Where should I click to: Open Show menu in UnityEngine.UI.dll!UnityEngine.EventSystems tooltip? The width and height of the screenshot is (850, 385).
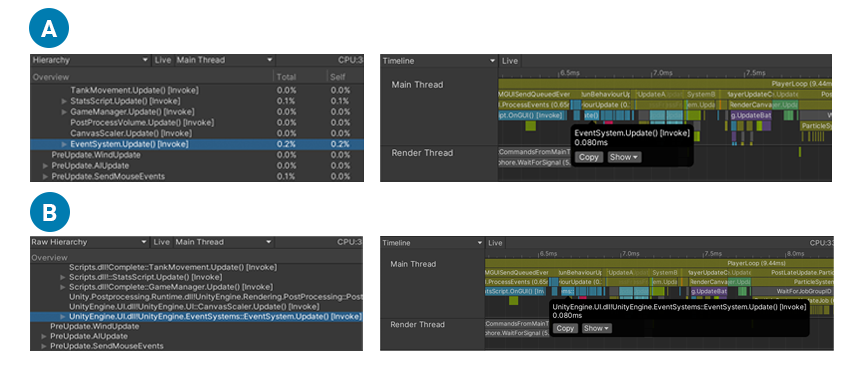click(x=596, y=328)
